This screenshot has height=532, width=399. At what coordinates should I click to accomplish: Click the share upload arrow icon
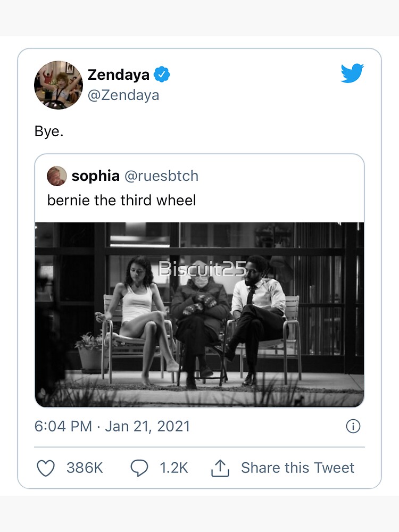pos(220,468)
